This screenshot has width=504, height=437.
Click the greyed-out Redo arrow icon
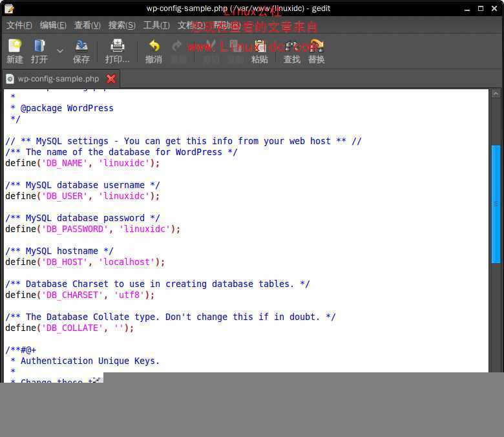(177, 46)
